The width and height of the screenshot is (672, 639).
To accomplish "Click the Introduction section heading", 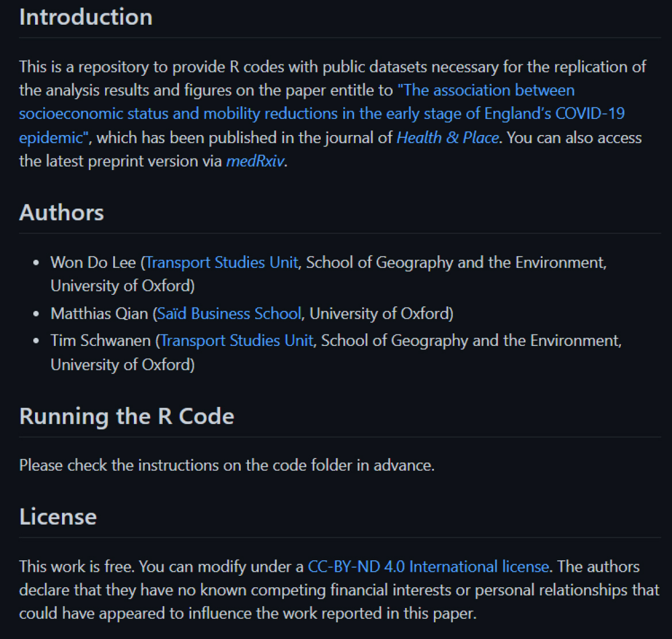I will pyautogui.click(x=86, y=17).
